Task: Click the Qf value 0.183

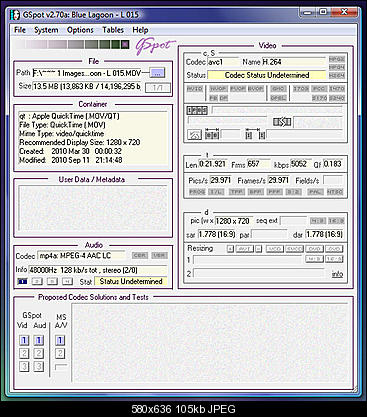Action: pos(333,164)
